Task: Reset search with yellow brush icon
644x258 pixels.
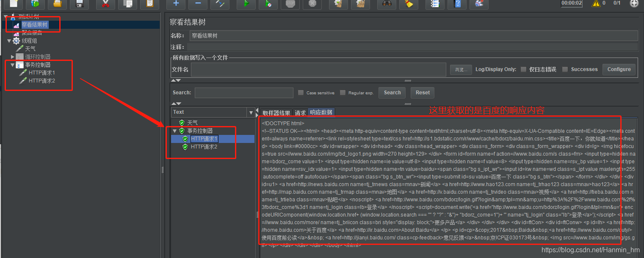Action: pyautogui.click(x=409, y=3)
